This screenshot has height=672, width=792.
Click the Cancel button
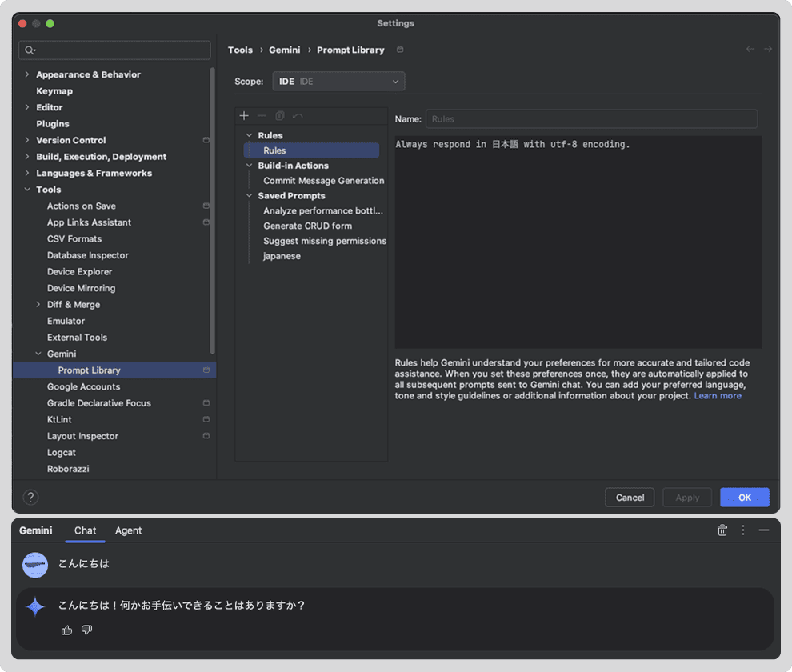click(x=630, y=498)
